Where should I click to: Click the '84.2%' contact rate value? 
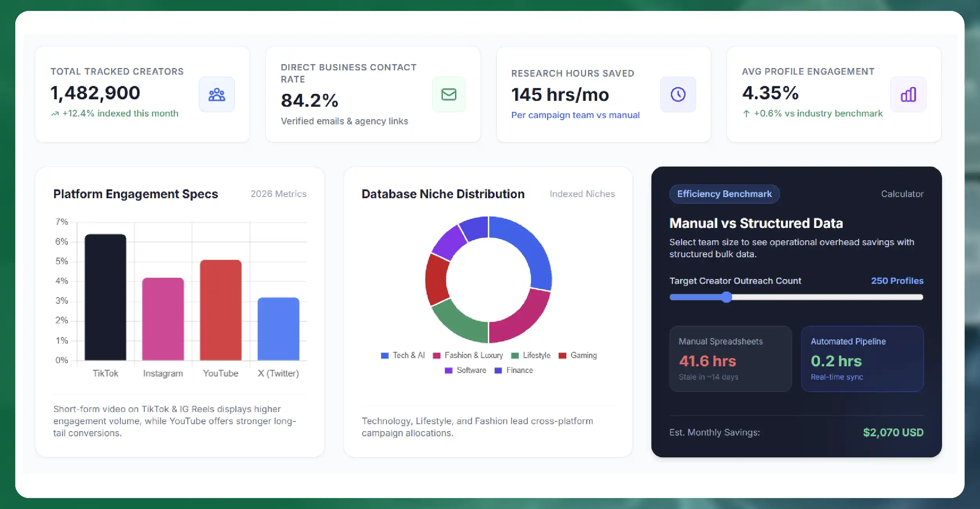coord(309,100)
